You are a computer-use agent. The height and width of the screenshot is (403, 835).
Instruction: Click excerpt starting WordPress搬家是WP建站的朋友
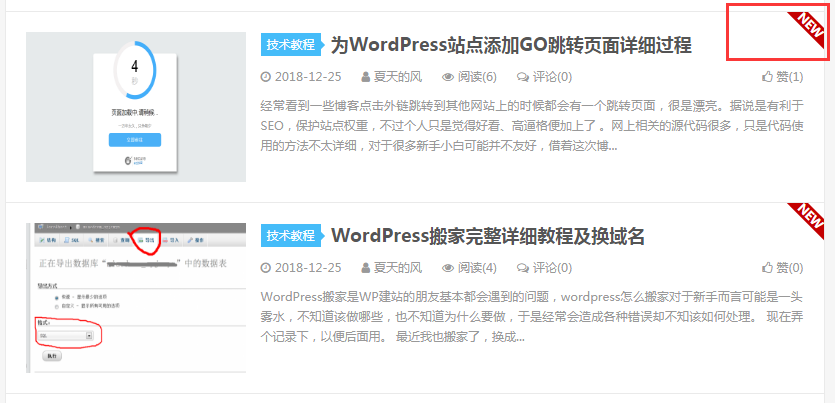click(531, 317)
